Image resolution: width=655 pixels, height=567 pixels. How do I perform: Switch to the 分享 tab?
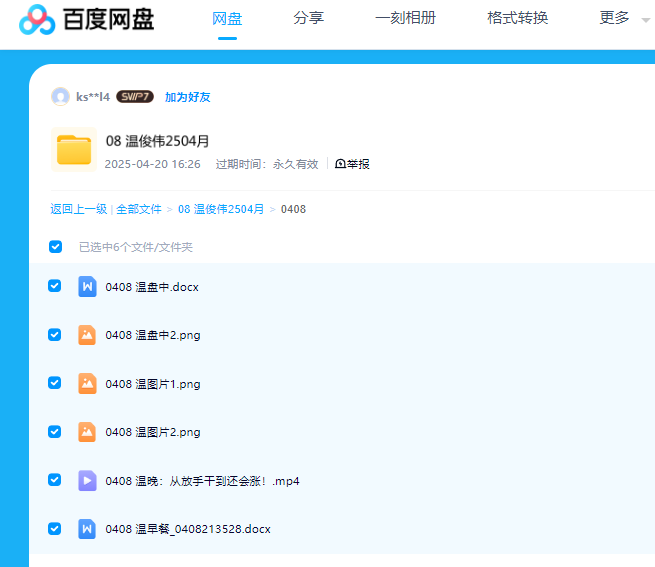(x=308, y=18)
